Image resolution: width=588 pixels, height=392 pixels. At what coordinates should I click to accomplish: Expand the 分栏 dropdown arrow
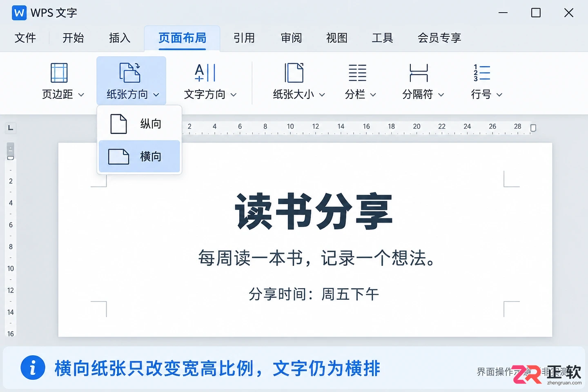point(373,95)
